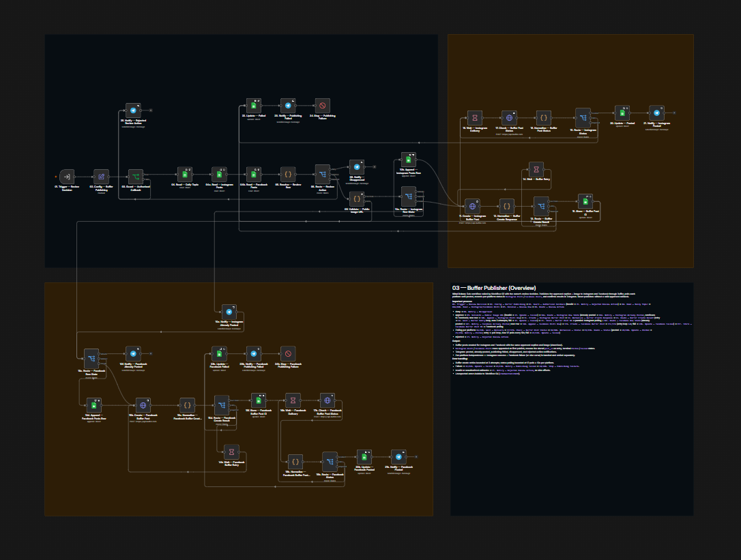741x560 pixels.
Task: Select the 04a Read Instagram Posts sheet node
Action: click(219, 175)
